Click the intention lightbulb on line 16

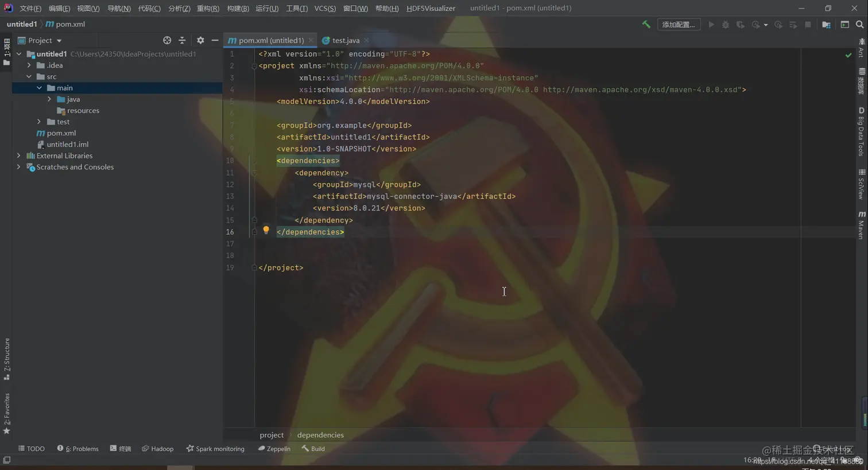tap(266, 230)
